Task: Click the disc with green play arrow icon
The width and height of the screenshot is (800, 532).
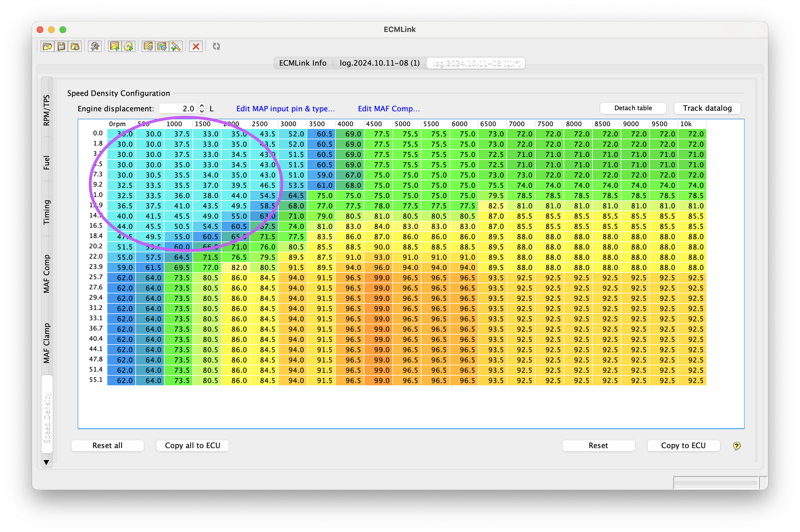Action: click(x=128, y=46)
